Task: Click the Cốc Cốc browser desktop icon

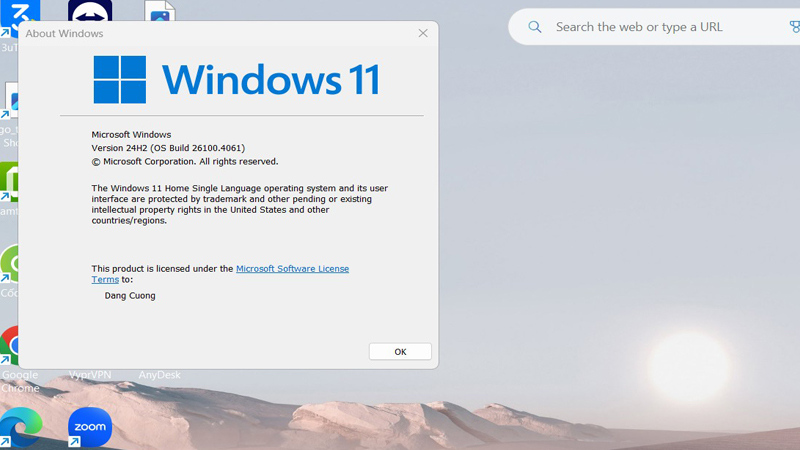Action: (x=9, y=263)
